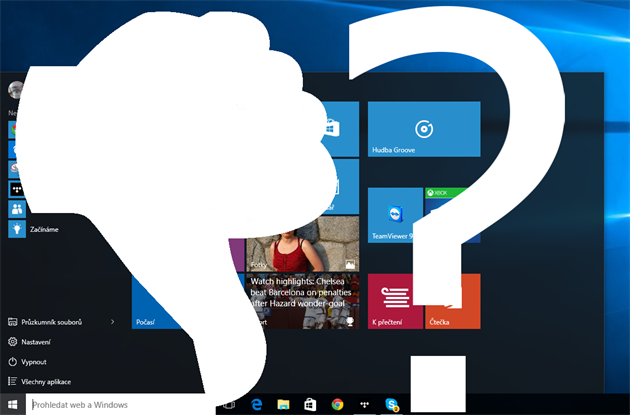Show Všechny aplikace list
The height and width of the screenshot is (415, 630).
pyautogui.click(x=39, y=382)
